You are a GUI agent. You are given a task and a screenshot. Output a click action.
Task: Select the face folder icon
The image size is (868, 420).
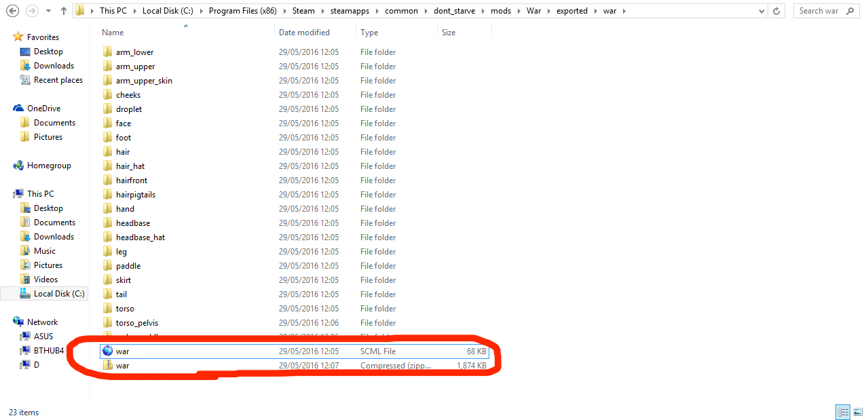pos(107,123)
